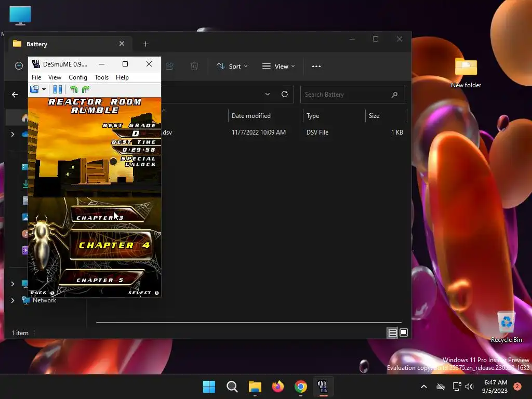Open the New folder on desktop
The image size is (532, 399).
466,73
